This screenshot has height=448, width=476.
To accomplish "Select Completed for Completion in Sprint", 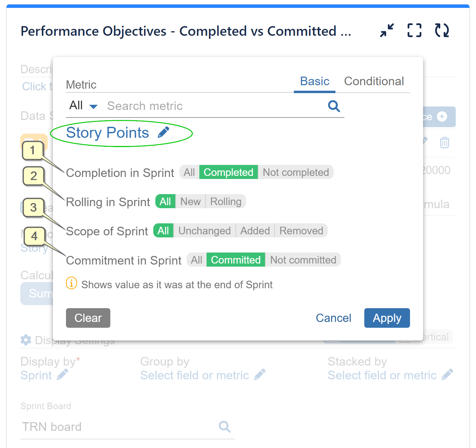I will pos(228,172).
